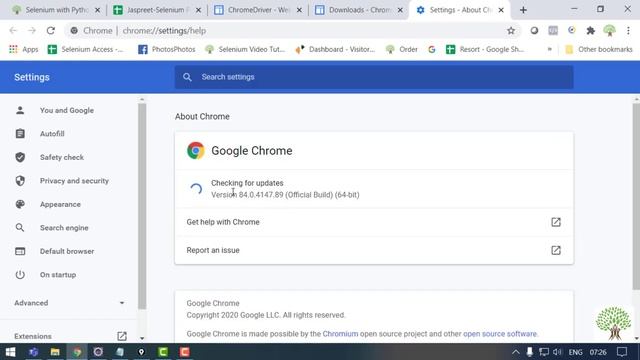Go back to the previous page
Viewport: 640px width, 360px height.
pos(13,31)
